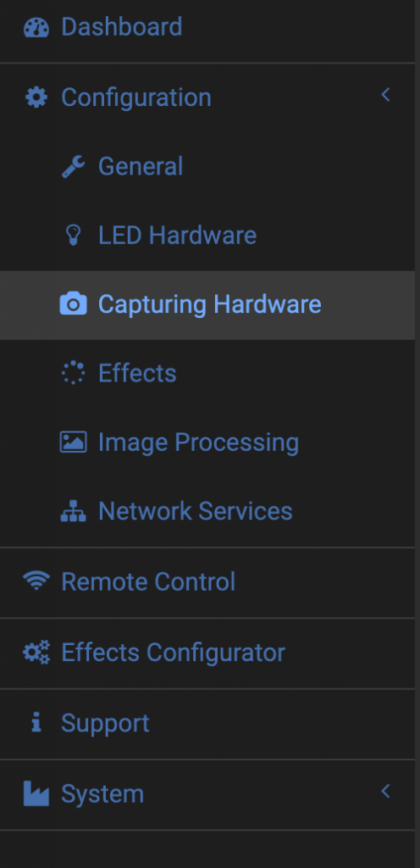This screenshot has width=420, height=868.
Task: Click the Dashboard gauge icon
Action: click(36, 27)
